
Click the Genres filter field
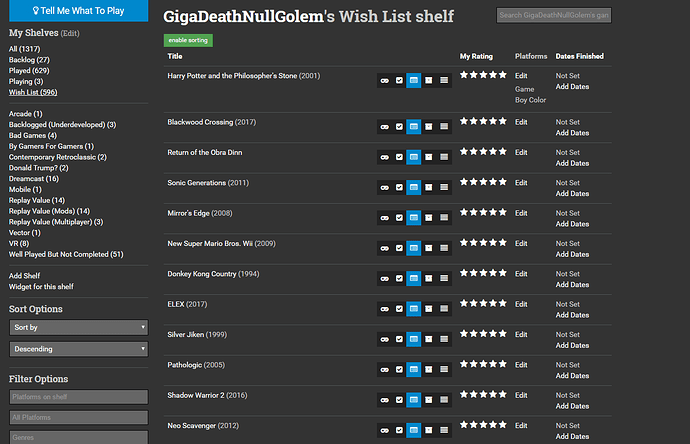[x=79, y=437]
